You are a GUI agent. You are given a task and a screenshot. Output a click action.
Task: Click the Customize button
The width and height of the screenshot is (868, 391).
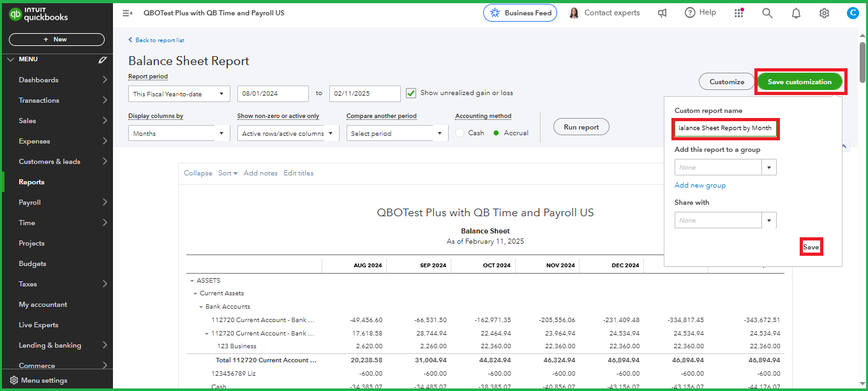[727, 82]
